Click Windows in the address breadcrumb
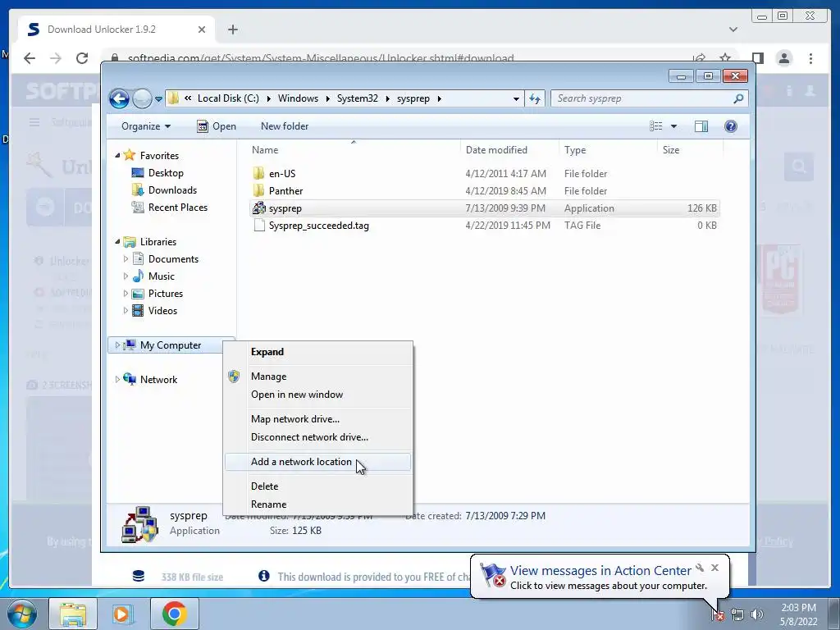 pyautogui.click(x=298, y=98)
